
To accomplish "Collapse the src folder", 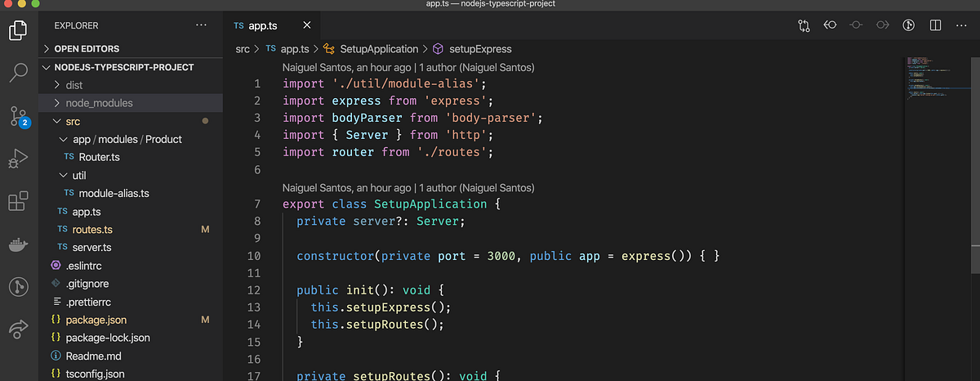I will point(131,121).
